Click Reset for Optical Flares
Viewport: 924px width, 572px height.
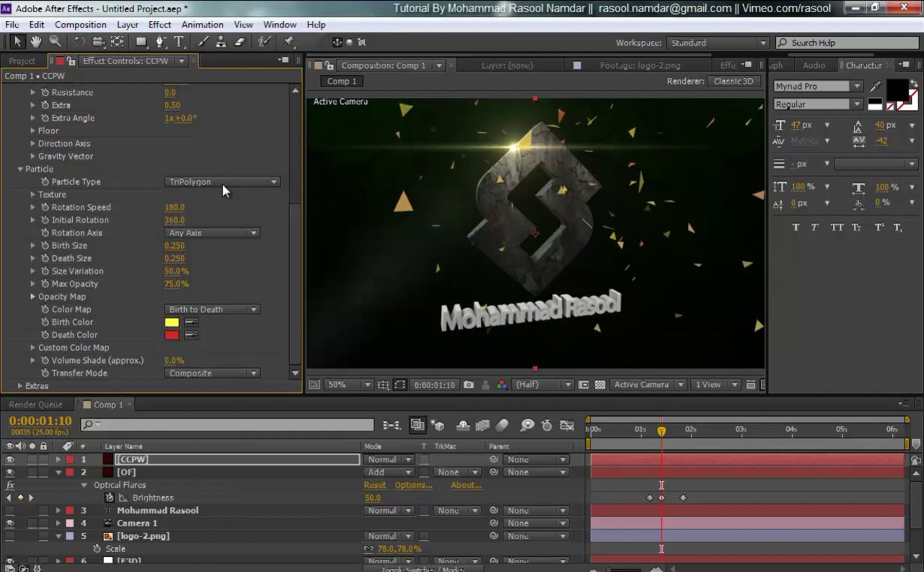[x=375, y=485]
